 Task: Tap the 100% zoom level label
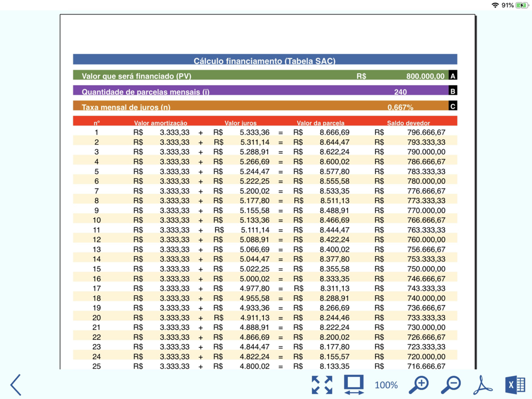[386, 385]
